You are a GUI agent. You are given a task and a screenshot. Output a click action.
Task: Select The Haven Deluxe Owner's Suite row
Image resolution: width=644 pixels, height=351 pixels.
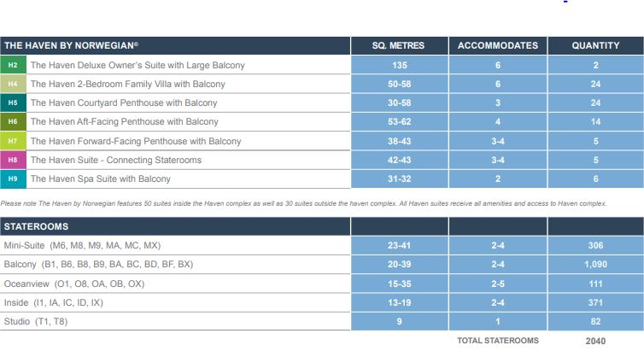[137, 65]
